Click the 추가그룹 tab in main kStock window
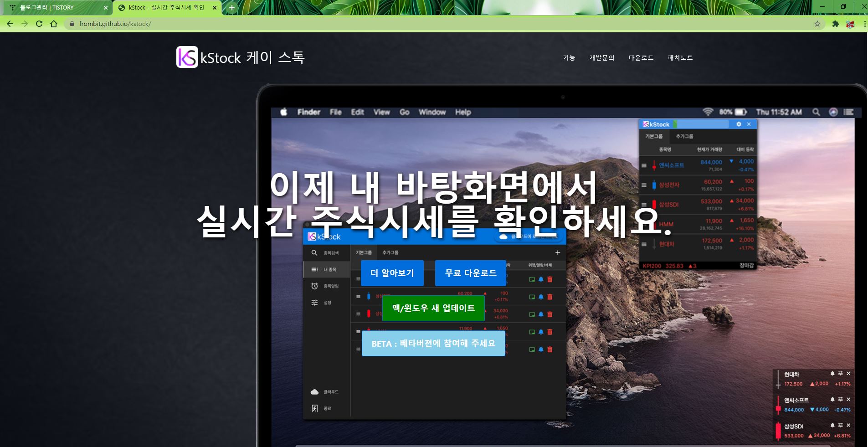This screenshot has width=868, height=447. 390,252
